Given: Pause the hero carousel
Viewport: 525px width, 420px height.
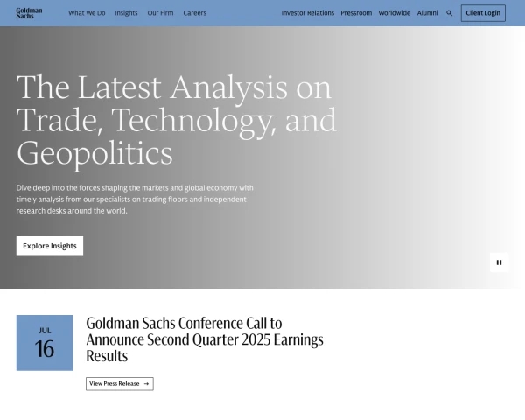Looking at the screenshot, I should pyautogui.click(x=500, y=262).
